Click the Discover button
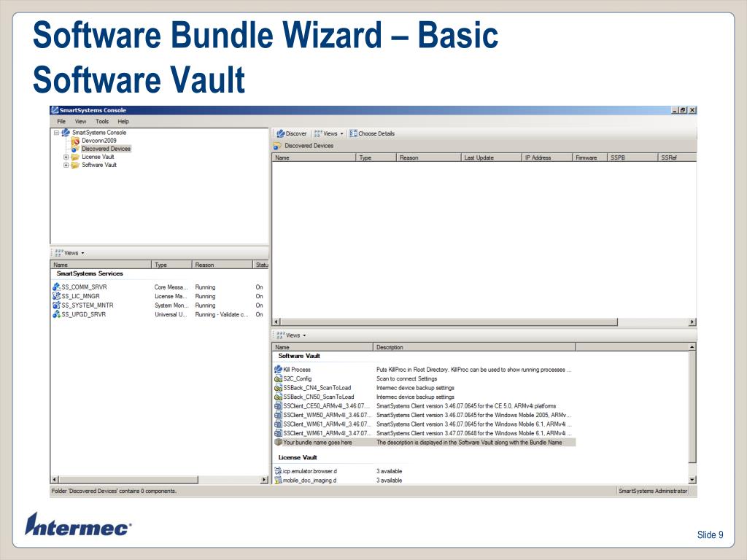Viewport: 747px width, 560px height. pos(292,134)
